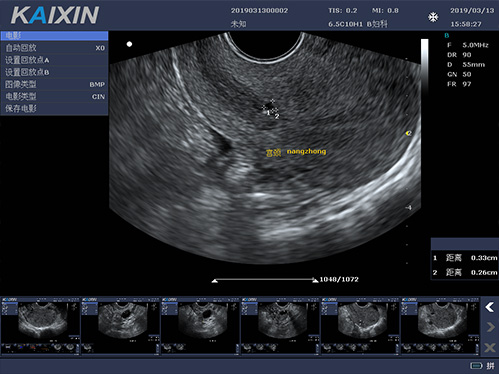Open the third saved image thumbnail
Viewport: 499px width, 374px height.
[200, 326]
